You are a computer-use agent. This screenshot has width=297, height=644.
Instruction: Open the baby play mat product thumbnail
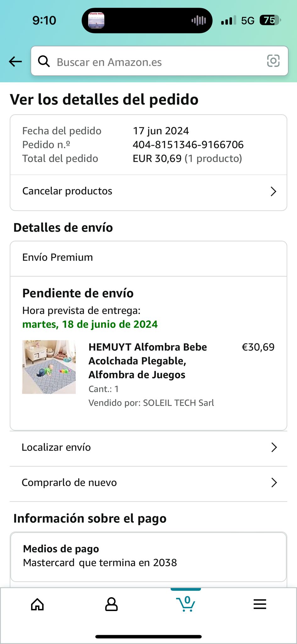point(49,367)
